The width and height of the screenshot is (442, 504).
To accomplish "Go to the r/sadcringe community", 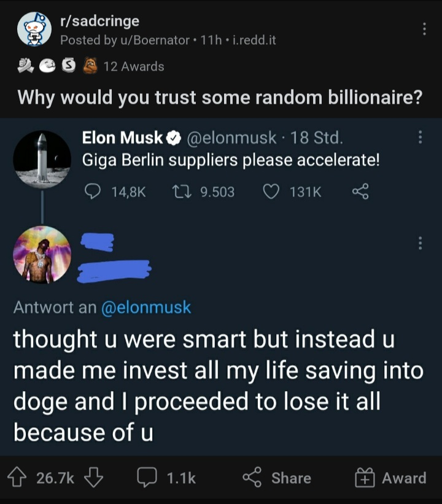I will [x=99, y=21].
